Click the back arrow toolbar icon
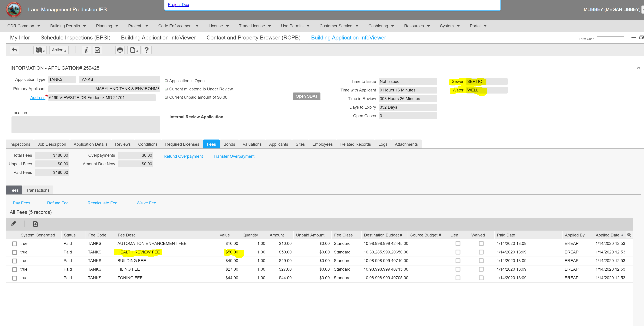The height and width of the screenshot is (330, 644). point(15,50)
